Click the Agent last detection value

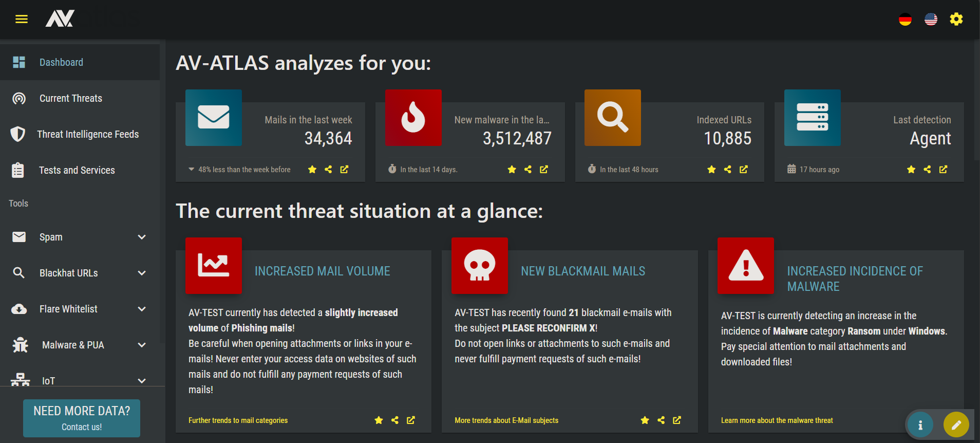click(930, 139)
